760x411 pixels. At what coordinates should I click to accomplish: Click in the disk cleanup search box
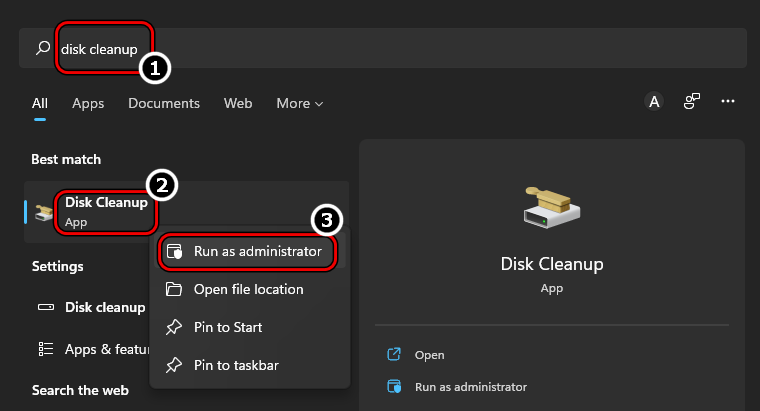[x=400, y=48]
